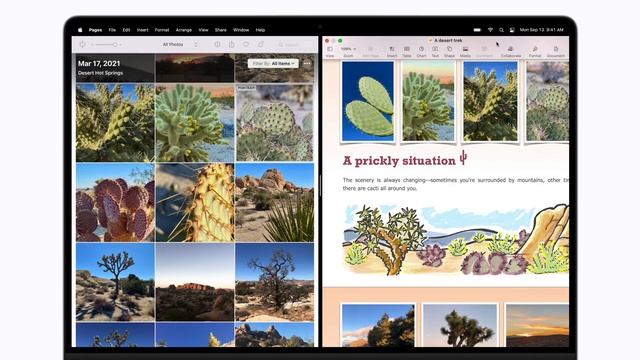Select the yellow cactus spines closeup photo
The width and height of the screenshot is (640, 360).
(195, 202)
